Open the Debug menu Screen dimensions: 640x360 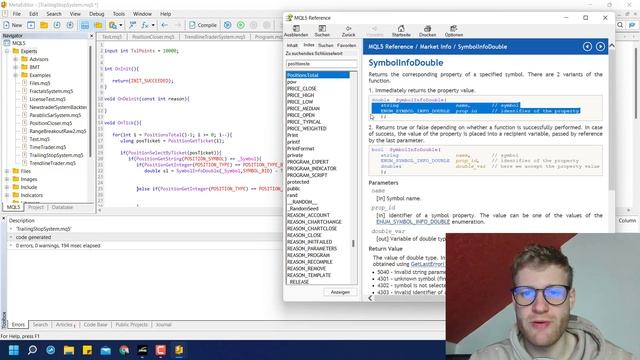pyautogui.click(x=97, y=14)
